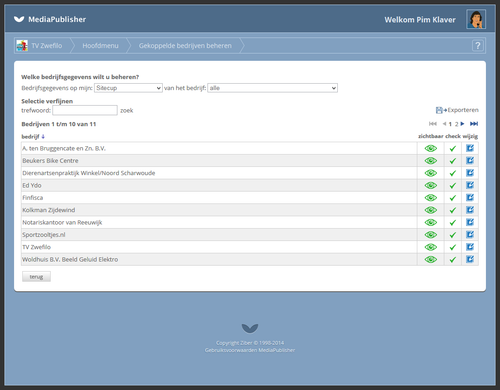Viewport: 500px width, 390px height.
Task: Click check mark for Sportzooitjes.nl
Action: click(x=453, y=235)
